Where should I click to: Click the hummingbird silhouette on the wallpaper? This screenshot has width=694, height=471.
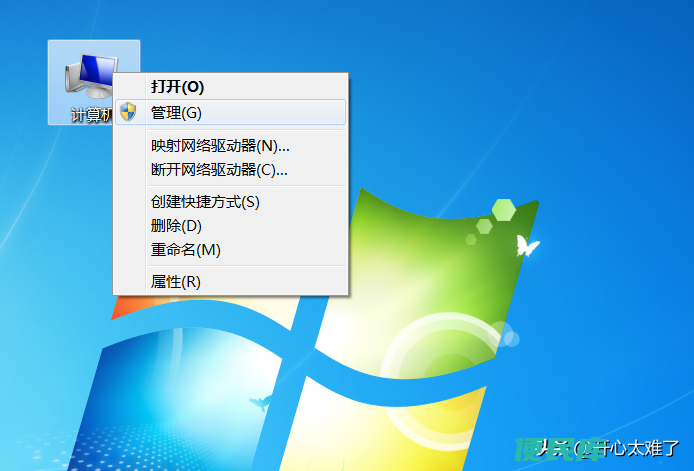coord(260,402)
